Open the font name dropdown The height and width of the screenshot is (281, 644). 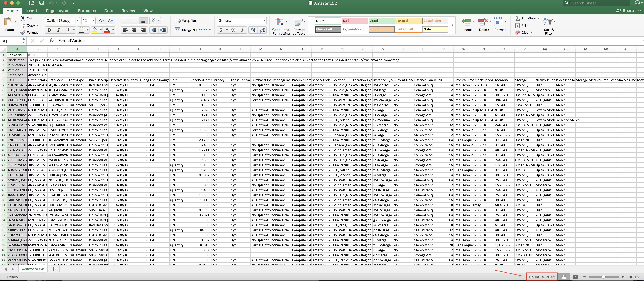tap(77, 20)
